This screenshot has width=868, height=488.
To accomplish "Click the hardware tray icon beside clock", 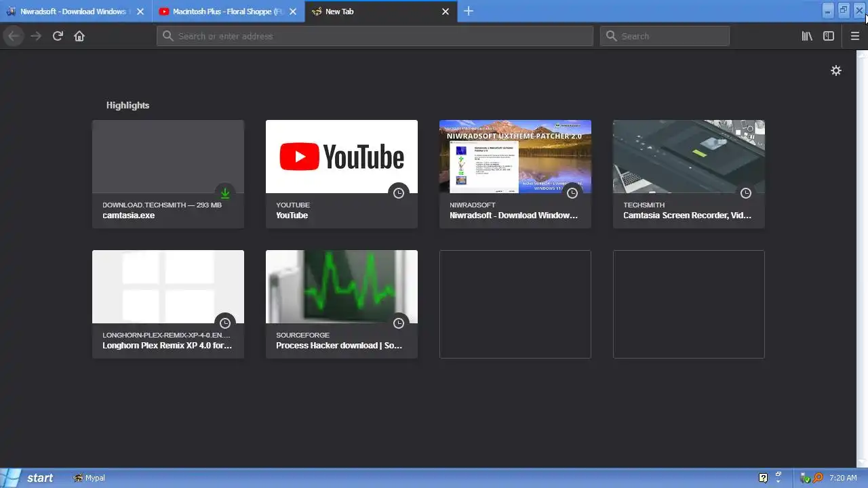I will coord(806,478).
